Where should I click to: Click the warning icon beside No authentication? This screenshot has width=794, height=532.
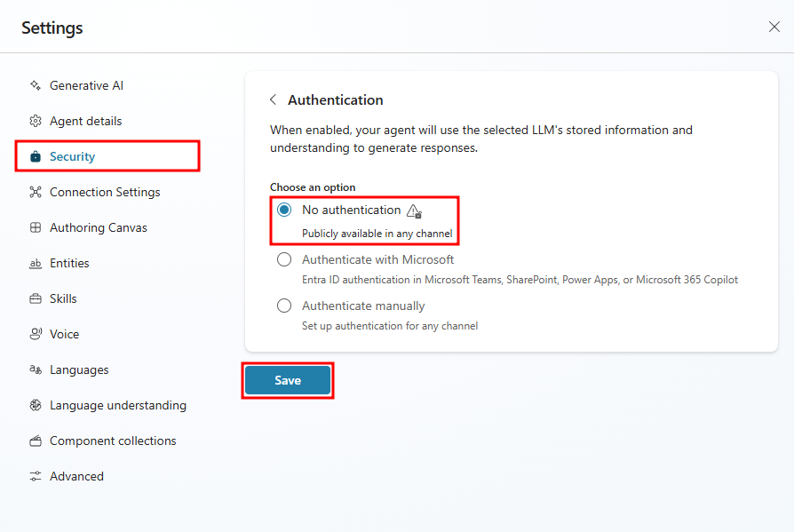414,210
